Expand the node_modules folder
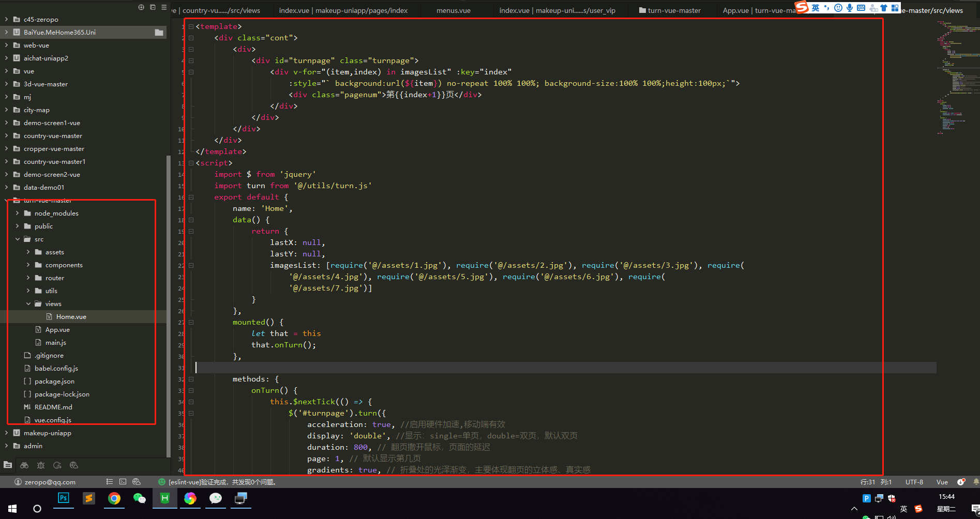 point(17,213)
